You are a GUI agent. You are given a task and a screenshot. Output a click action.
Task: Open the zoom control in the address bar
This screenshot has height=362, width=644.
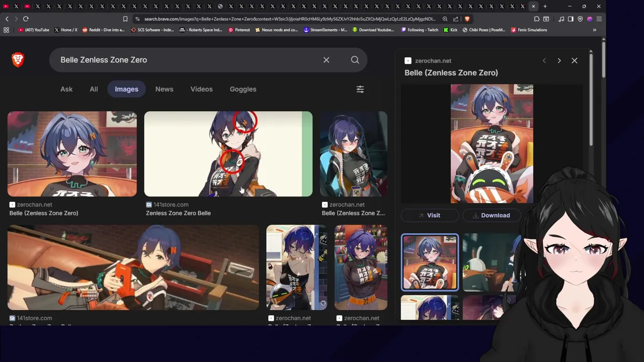pyautogui.click(x=445, y=19)
